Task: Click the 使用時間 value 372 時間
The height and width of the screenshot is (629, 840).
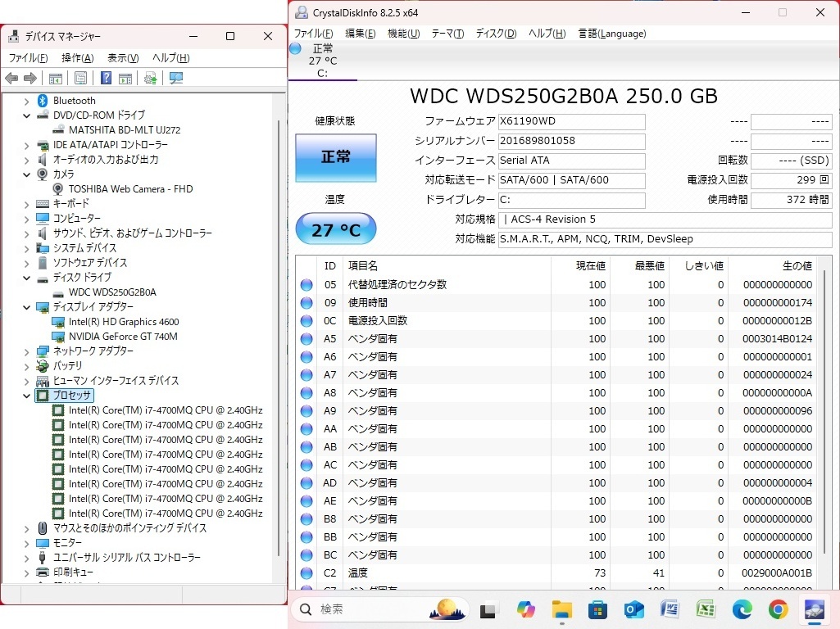Action: point(792,200)
